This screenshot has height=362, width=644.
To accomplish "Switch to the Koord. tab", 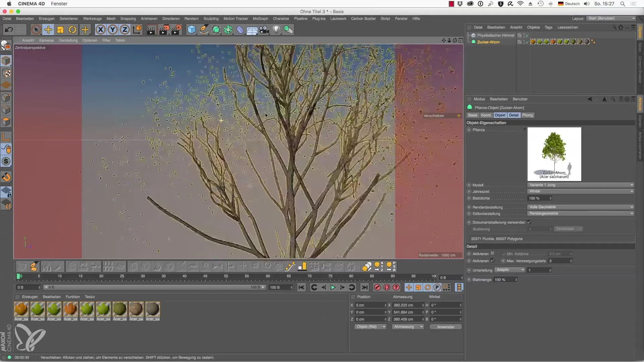I will [x=486, y=115].
